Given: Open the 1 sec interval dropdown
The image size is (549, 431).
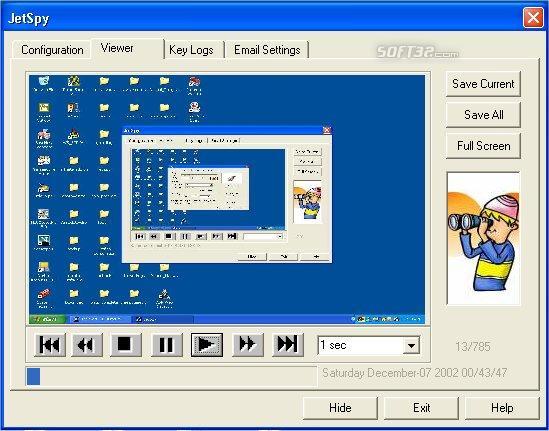Looking at the screenshot, I should (x=411, y=346).
